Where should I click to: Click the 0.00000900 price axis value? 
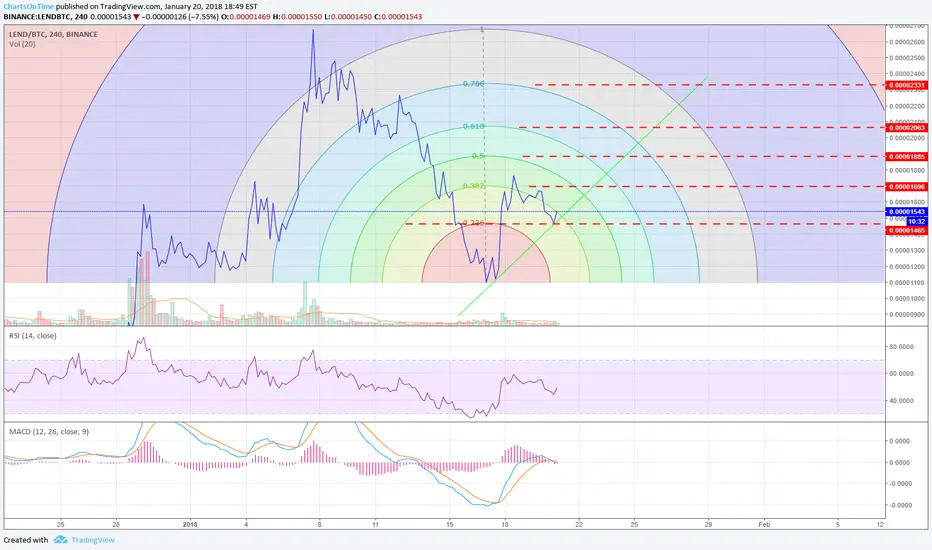[x=908, y=315]
